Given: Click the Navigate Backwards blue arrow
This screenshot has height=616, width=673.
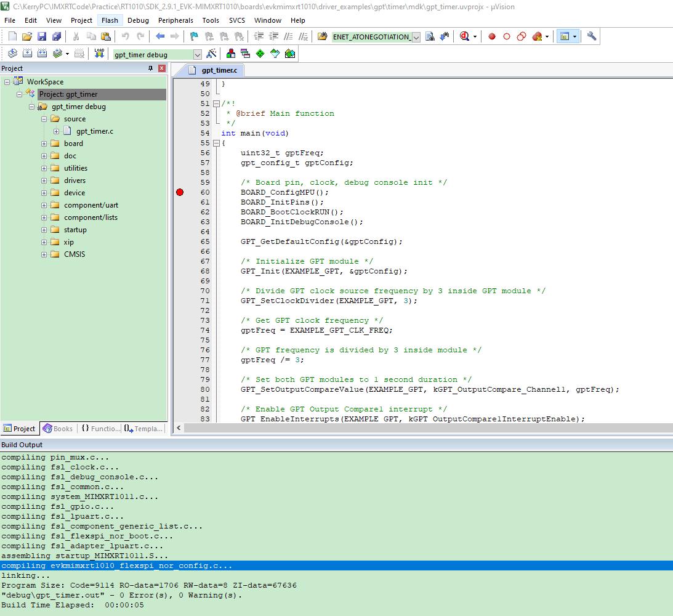Looking at the screenshot, I should (161, 36).
